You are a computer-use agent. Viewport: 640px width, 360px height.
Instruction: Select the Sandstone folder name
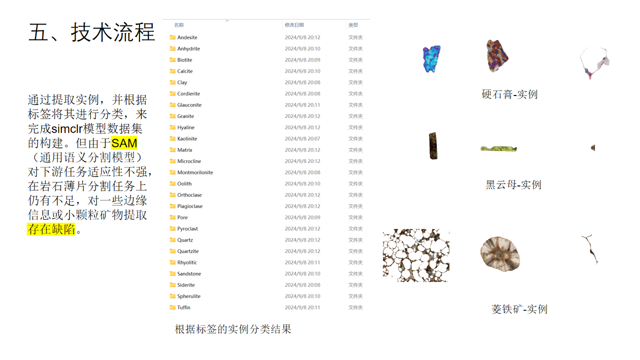coord(189,273)
